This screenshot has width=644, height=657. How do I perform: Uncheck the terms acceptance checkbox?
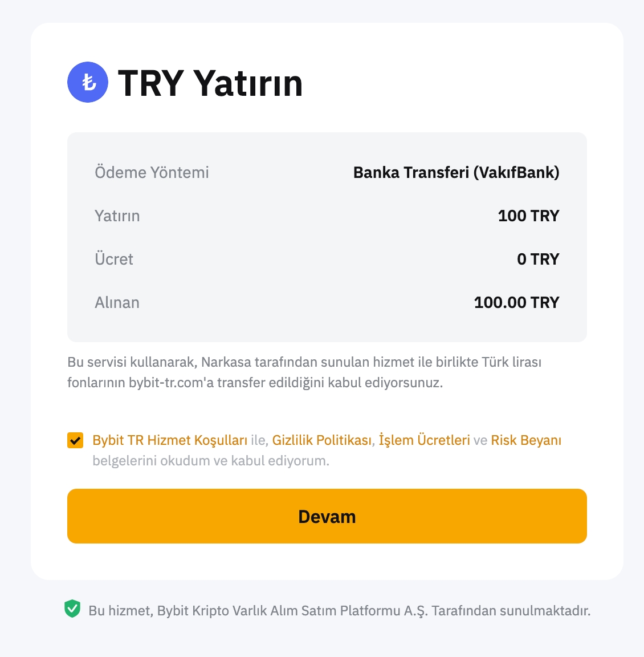point(75,440)
